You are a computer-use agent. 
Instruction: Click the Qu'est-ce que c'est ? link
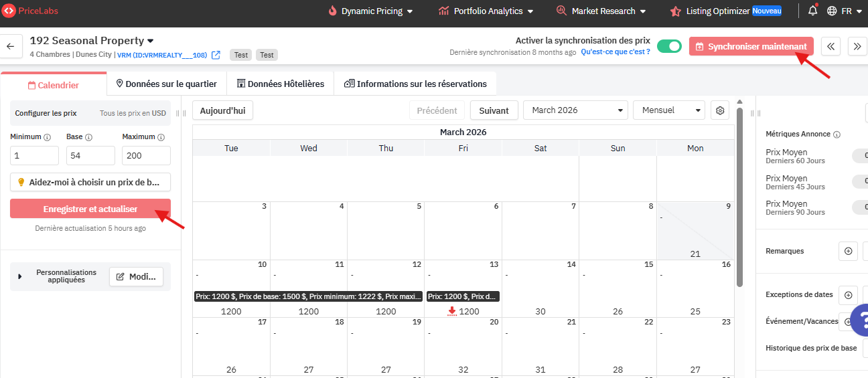(615, 52)
